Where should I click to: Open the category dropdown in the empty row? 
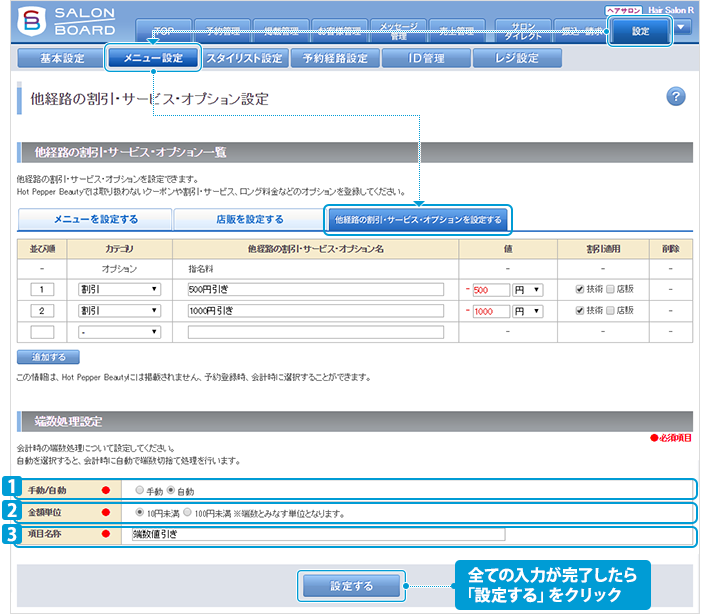point(119,331)
